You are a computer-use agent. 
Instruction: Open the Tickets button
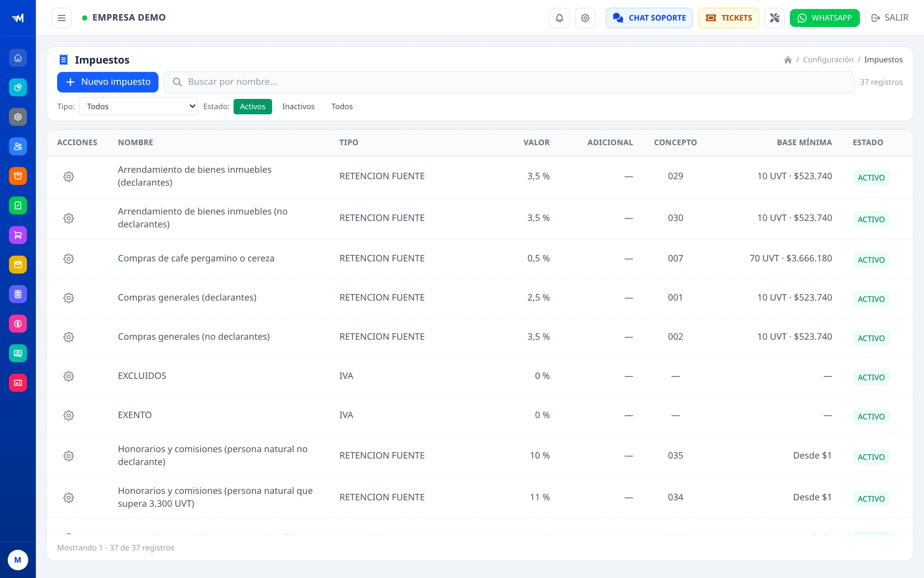(x=729, y=18)
